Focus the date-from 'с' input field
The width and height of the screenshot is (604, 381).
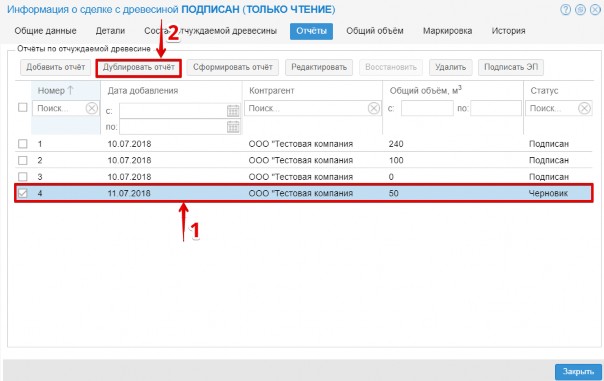pyautogui.click(x=173, y=111)
